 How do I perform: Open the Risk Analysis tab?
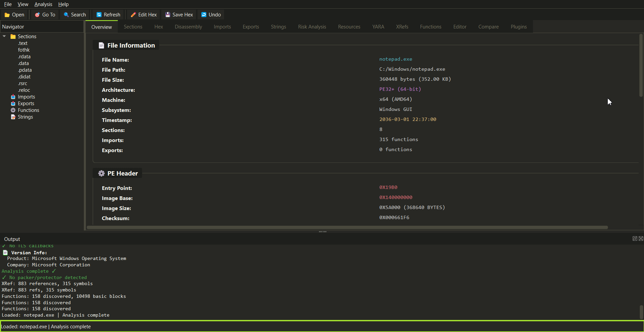click(x=312, y=26)
